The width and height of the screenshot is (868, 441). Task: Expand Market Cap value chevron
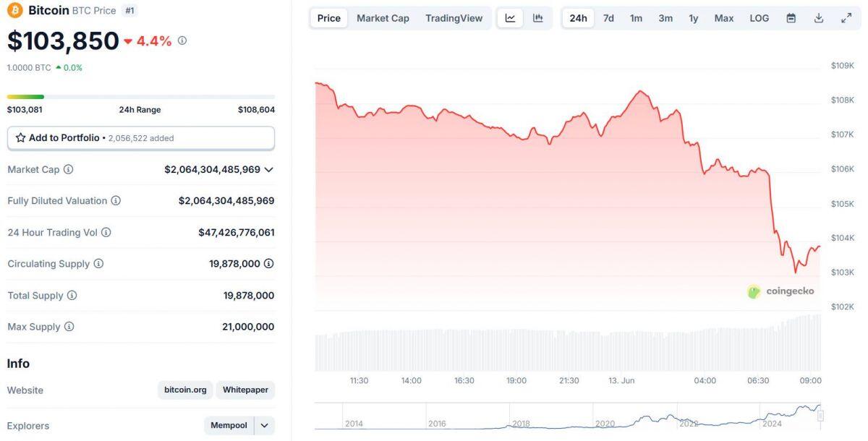(x=269, y=169)
